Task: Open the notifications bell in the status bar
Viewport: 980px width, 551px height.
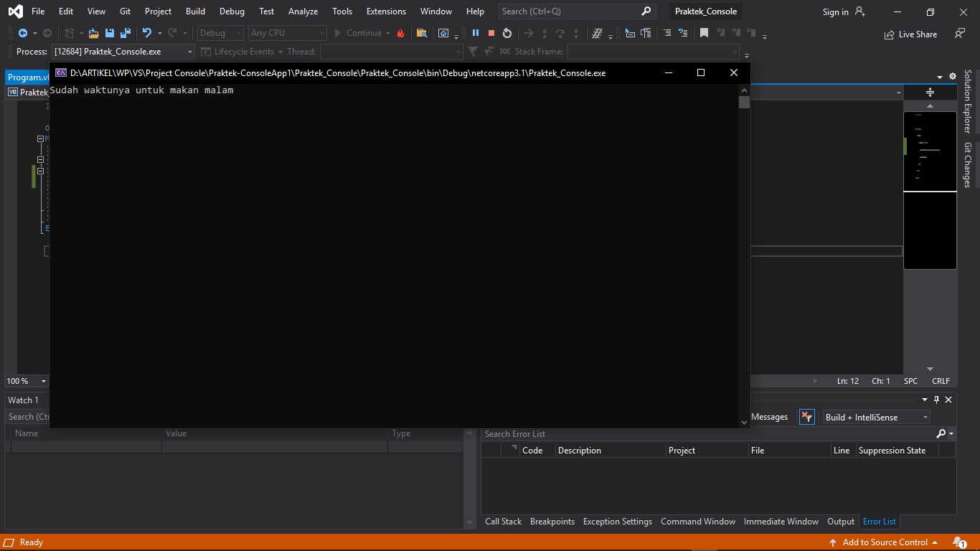Action: (959, 542)
